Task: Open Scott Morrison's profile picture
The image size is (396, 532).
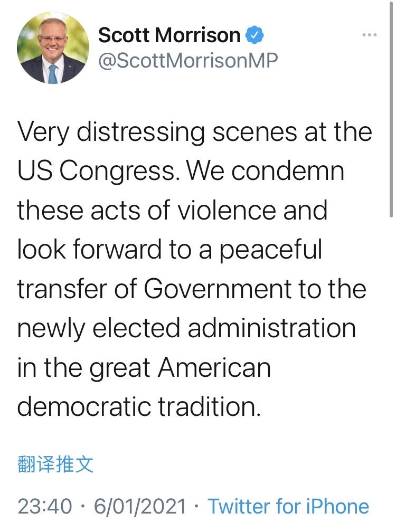Action: [x=53, y=49]
